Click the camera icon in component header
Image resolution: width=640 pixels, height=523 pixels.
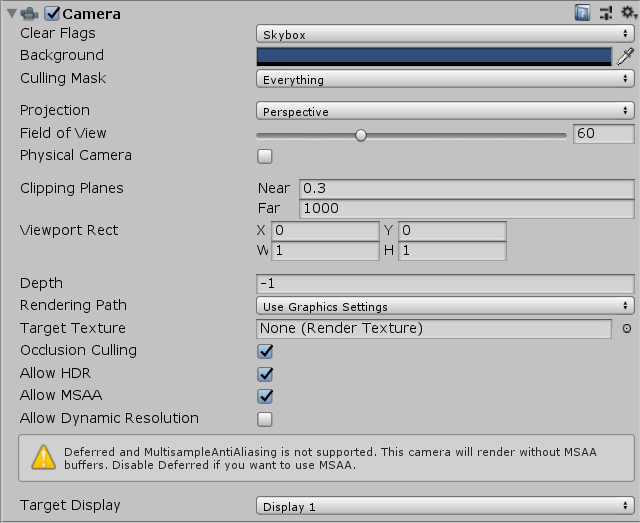[29, 14]
